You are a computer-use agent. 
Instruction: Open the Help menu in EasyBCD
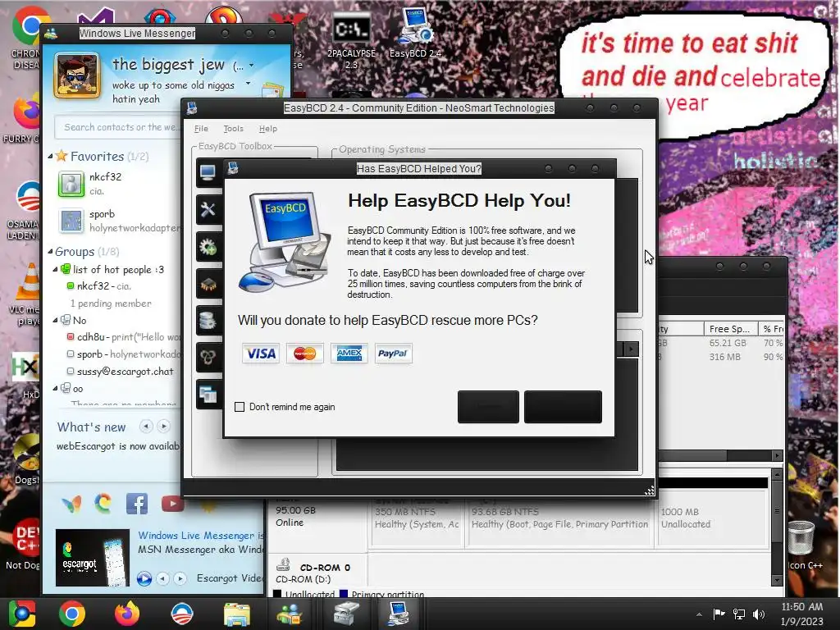point(268,129)
